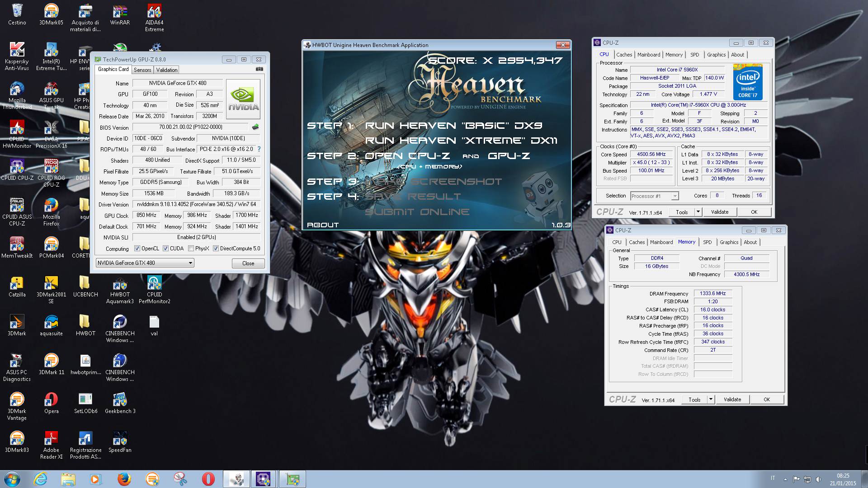Click OK in lower CPU-Z Memory window
Screen dimensions: 868x488
point(767,399)
